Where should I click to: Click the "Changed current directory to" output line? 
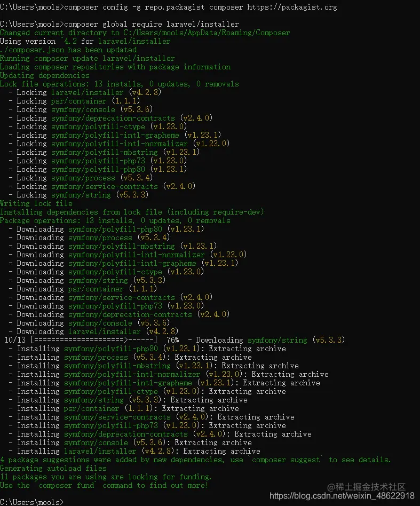point(145,33)
